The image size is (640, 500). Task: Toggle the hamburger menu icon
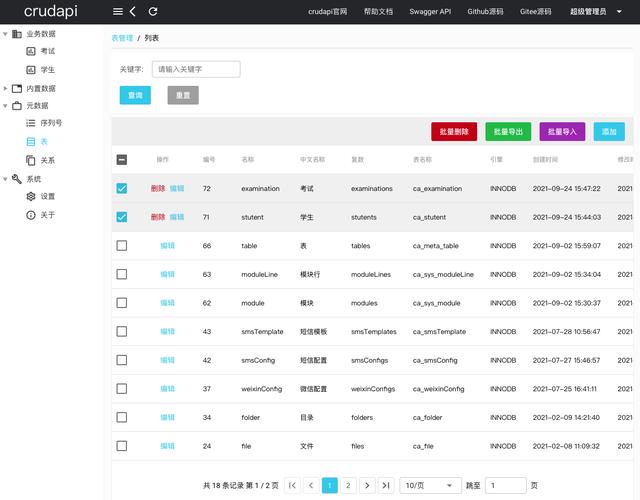(x=118, y=11)
